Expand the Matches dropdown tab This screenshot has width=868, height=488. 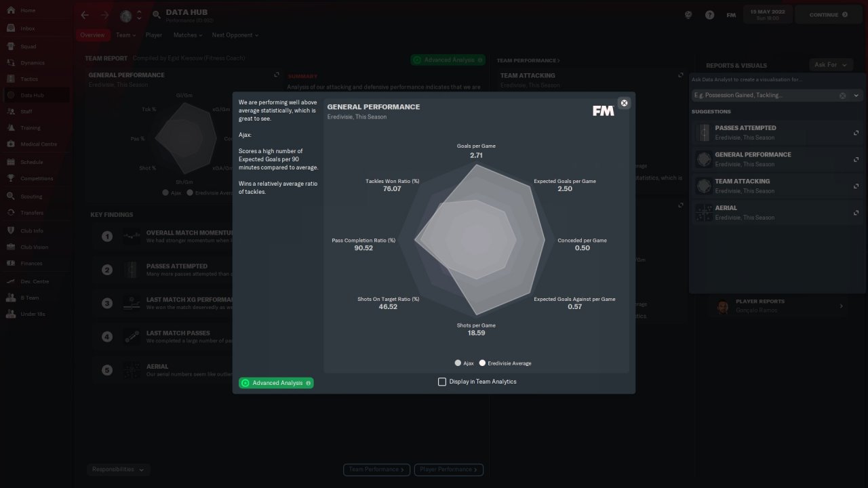point(187,35)
